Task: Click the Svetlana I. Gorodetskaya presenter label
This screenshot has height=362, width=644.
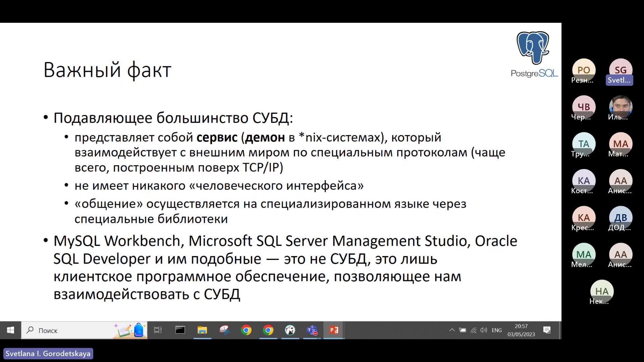Action: [x=48, y=354]
